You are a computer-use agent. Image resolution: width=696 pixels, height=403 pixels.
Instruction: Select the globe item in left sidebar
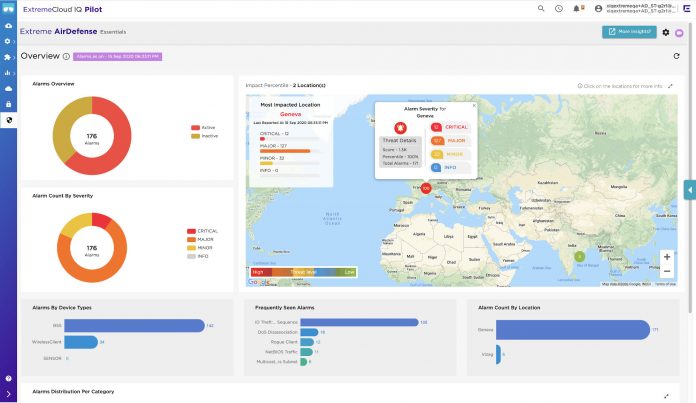point(9,120)
